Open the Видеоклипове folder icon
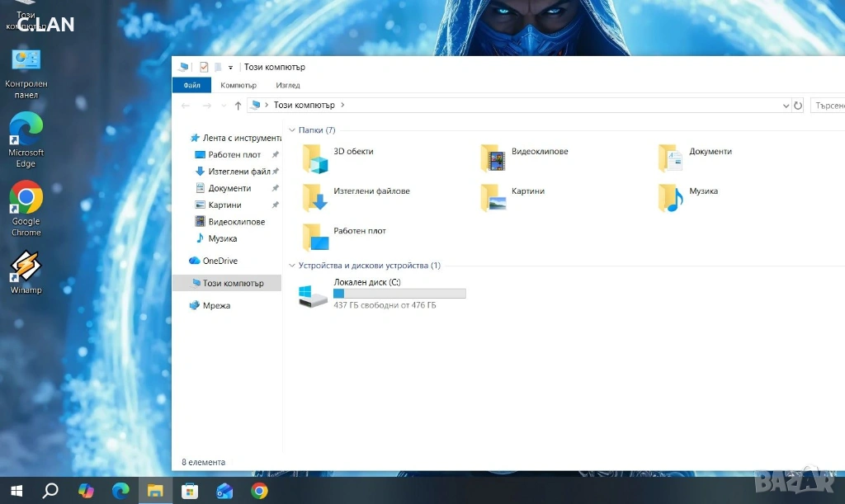Screen dimensions: 845x504 point(493,158)
